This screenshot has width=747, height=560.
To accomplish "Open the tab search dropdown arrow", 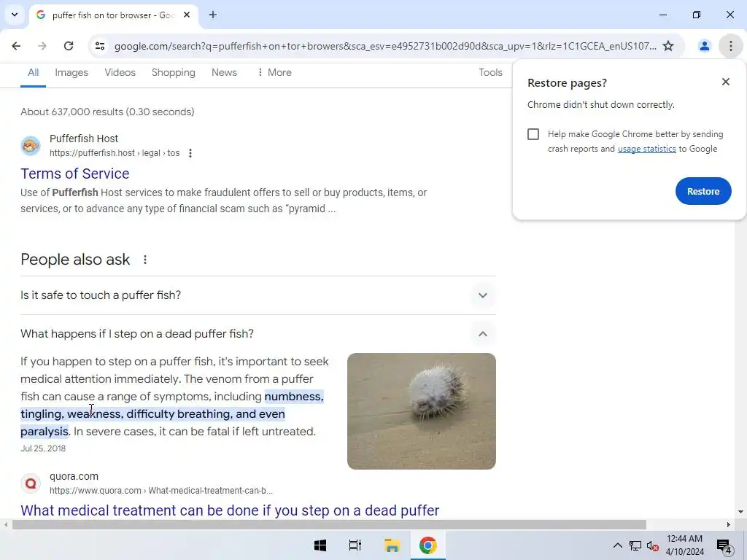I will click(x=15, y=15).
